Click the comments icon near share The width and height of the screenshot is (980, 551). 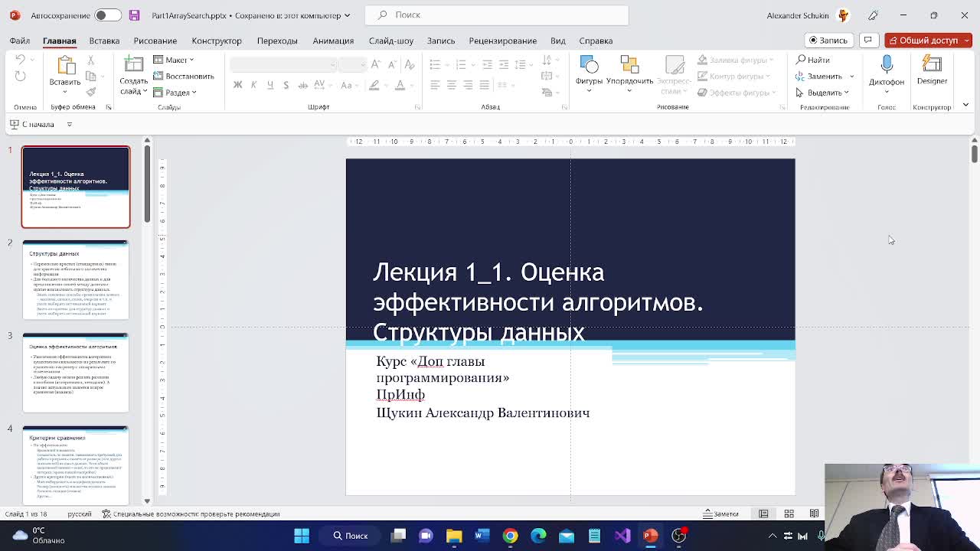(868, 41)
